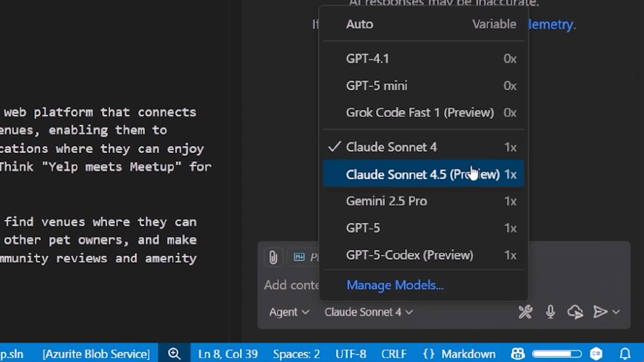Click the Copilot usage progress bar
This screenshot has width=644, height=362.
[557, 354]
